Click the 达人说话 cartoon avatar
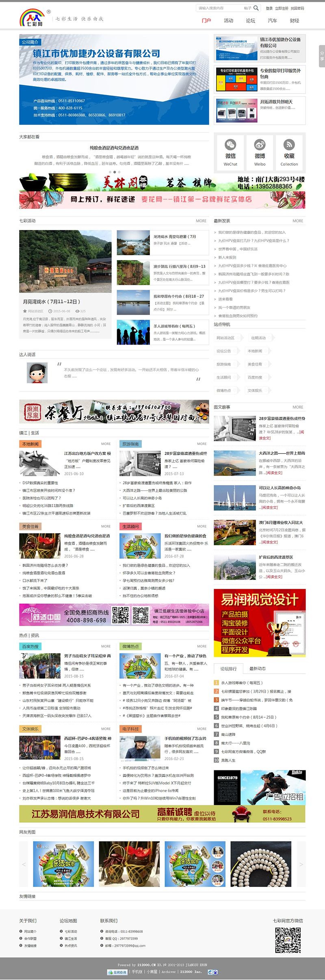Screen dimensions: 325x980 click(x=37, y=373)
